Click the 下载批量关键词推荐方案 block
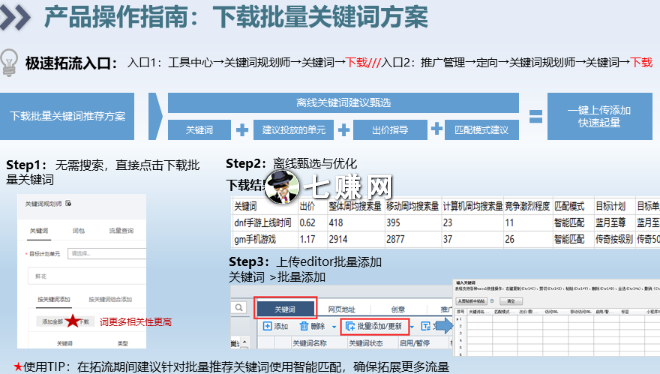Screen dimensions: 660x374 coord(67,116)
